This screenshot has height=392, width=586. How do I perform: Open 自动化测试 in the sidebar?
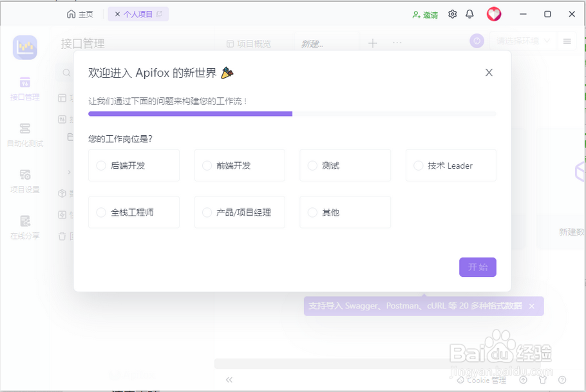25,135
